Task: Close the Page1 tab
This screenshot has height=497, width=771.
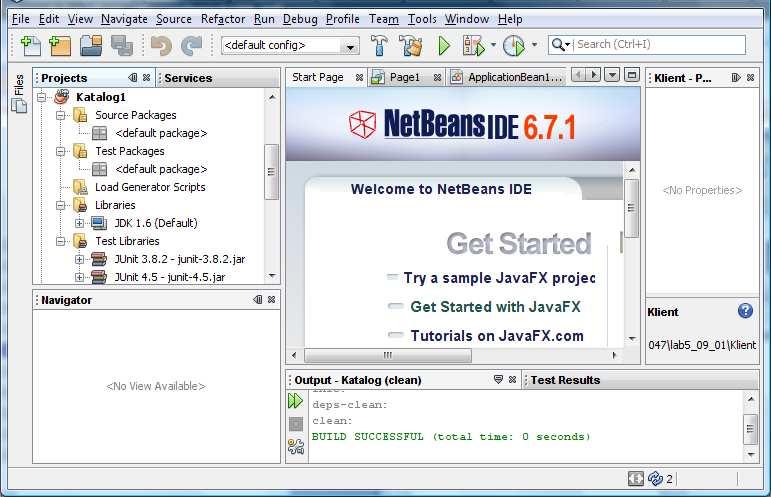Action: pyautogui.click(x=437, y=77)
